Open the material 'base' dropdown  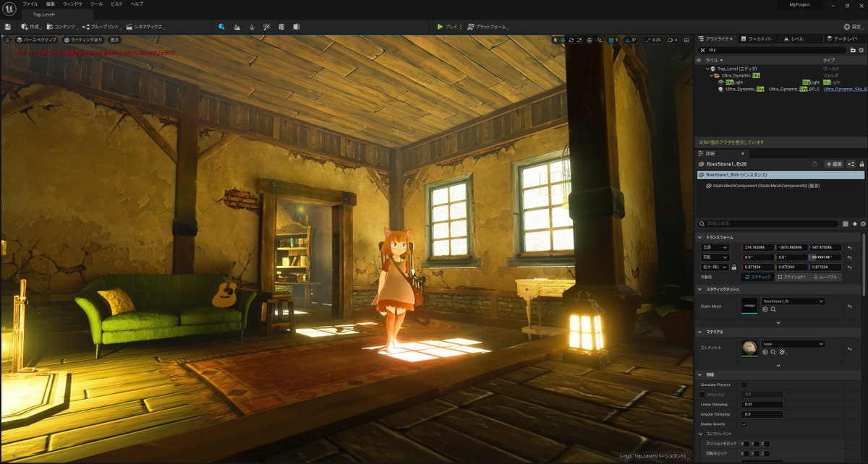[x=793, y=344]
